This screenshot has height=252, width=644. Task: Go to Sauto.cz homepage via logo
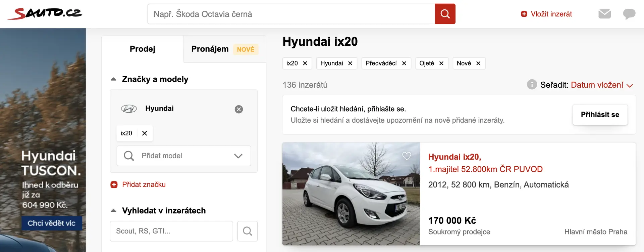[45, 13]
